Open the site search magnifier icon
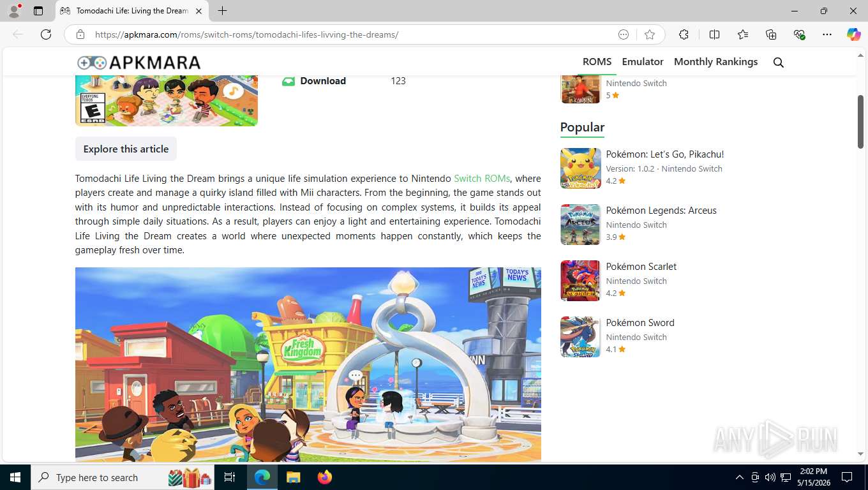 coord(778,62)
